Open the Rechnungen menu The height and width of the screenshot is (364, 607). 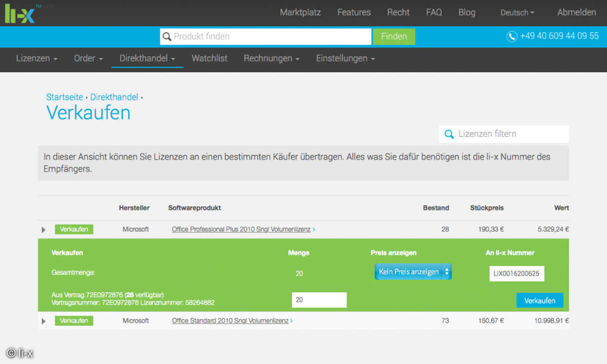click(x=272, y=58)
